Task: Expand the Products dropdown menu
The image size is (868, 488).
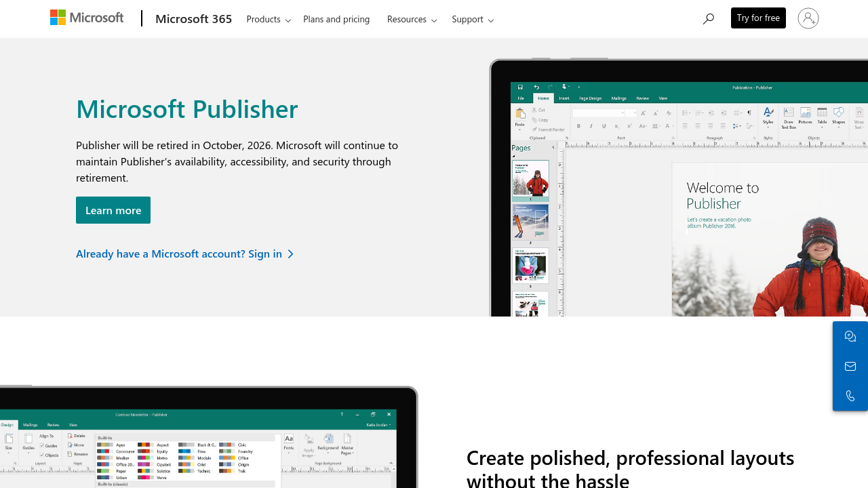Action: point(269,19)
